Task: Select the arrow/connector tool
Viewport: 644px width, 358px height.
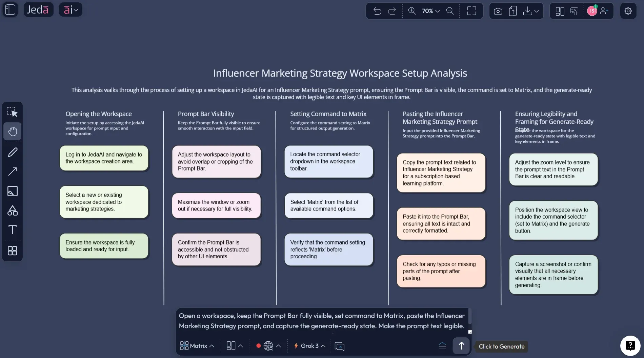Action: click(12, 172)
